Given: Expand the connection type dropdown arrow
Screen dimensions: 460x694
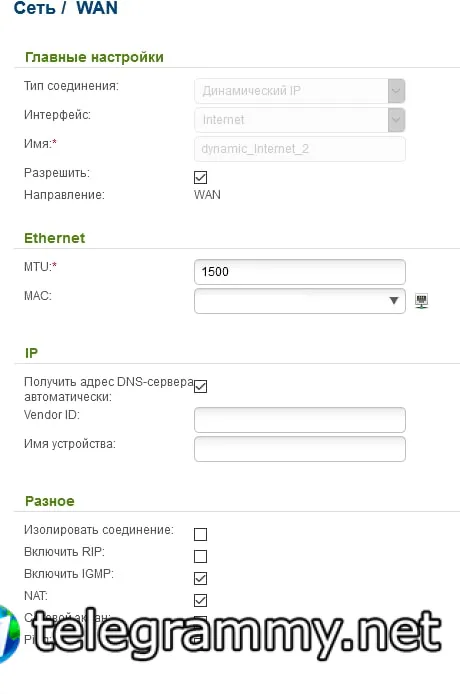Looking at the screenshot, I should tap(396, 91).
